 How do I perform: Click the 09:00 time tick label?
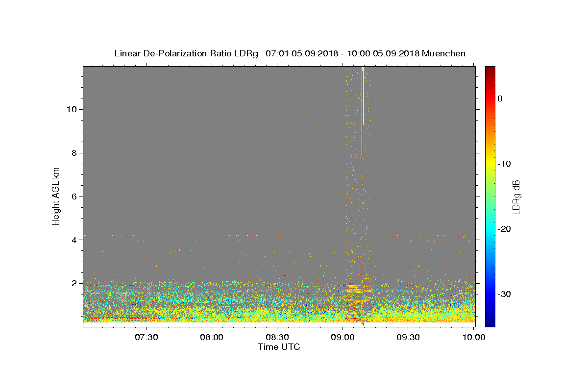click(343, 337)
